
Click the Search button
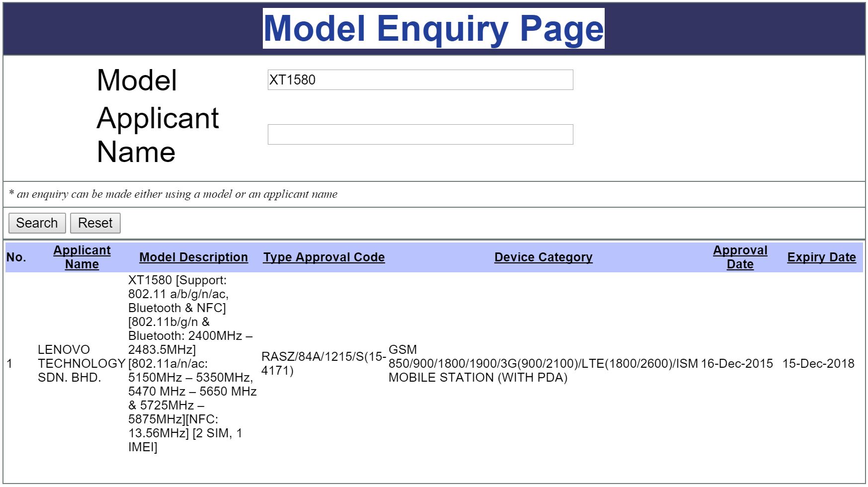click(x=37, y=223)
